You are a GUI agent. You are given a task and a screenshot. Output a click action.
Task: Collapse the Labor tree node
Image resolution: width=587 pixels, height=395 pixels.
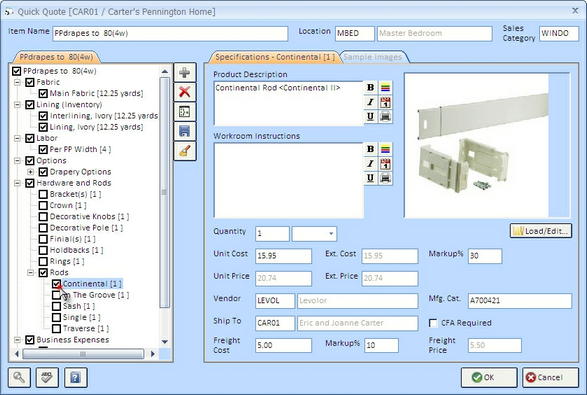[x=17, y=138]
